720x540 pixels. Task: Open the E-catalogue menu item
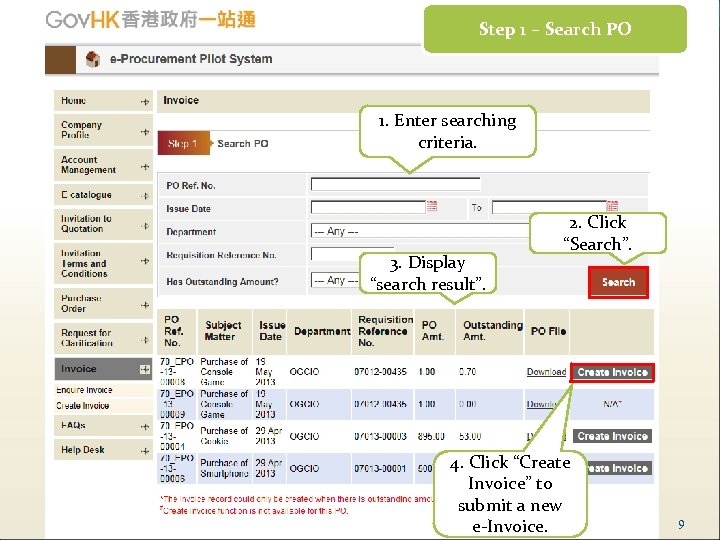tap(103, 195)
